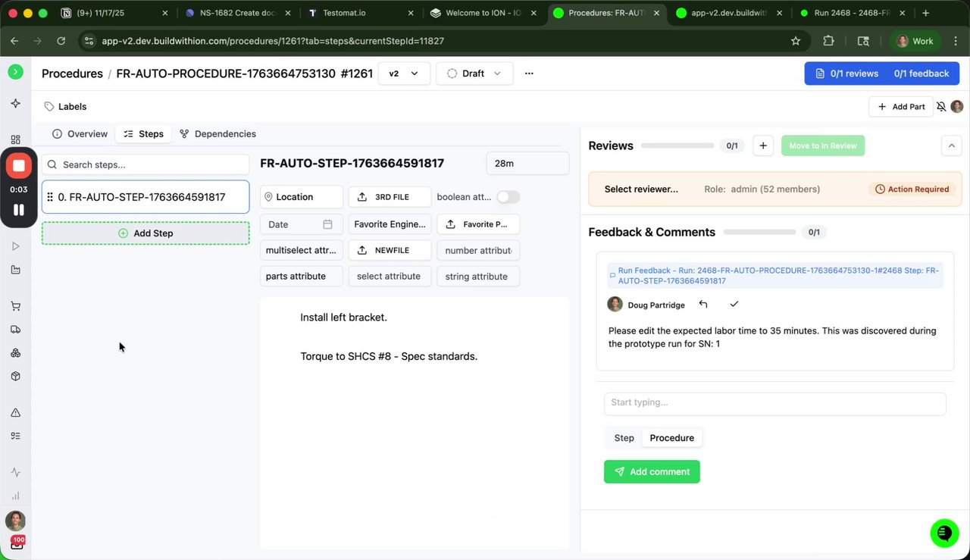970x560 pixels.
Task: Select the Procedure comment scope option
Action: (671, 438)
